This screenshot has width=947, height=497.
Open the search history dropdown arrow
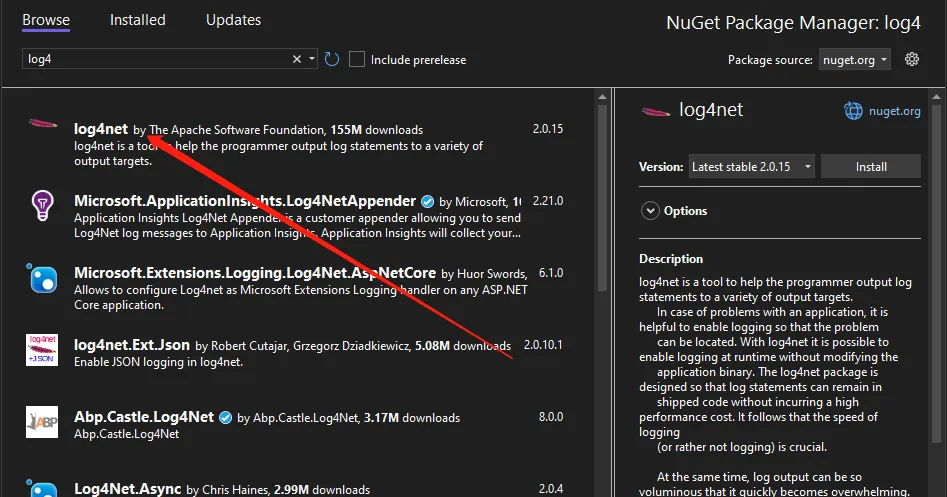click(x=312, y=59)
